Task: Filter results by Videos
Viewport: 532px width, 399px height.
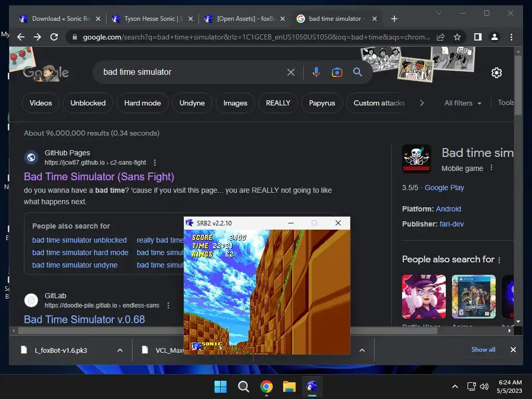Action: (x=41, y=103)
